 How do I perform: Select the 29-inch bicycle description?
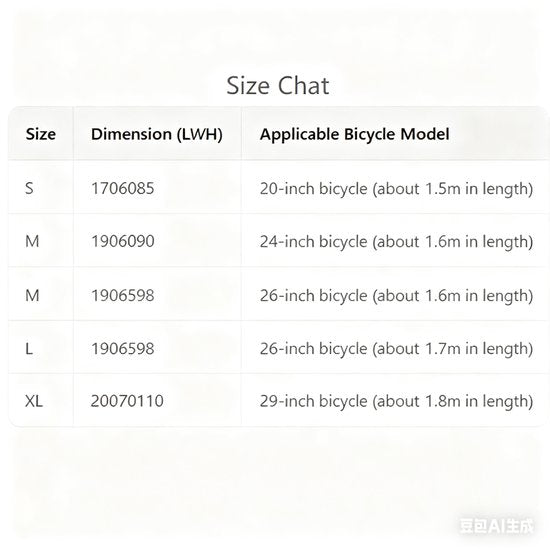[x=396, y=401]
